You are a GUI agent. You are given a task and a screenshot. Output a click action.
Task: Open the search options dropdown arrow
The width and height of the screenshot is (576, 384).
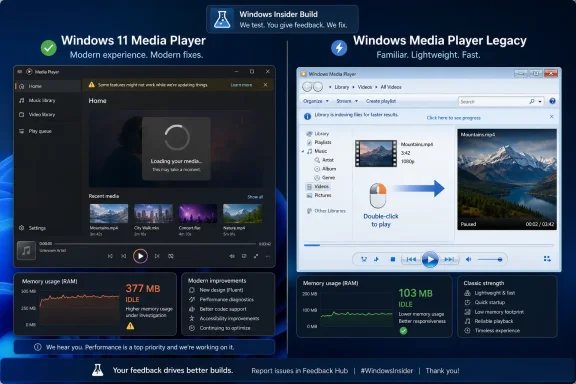[x=540, y=101]
